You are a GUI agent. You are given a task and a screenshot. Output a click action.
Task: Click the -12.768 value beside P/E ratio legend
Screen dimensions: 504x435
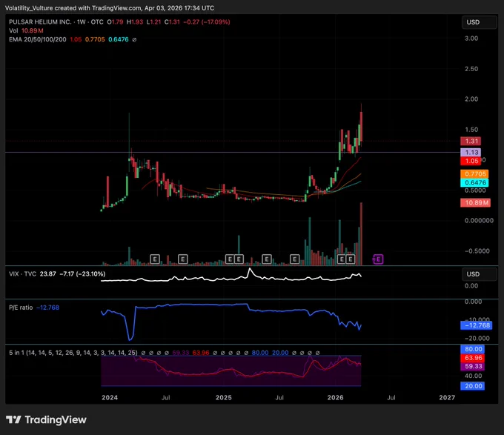pos(47,308)
